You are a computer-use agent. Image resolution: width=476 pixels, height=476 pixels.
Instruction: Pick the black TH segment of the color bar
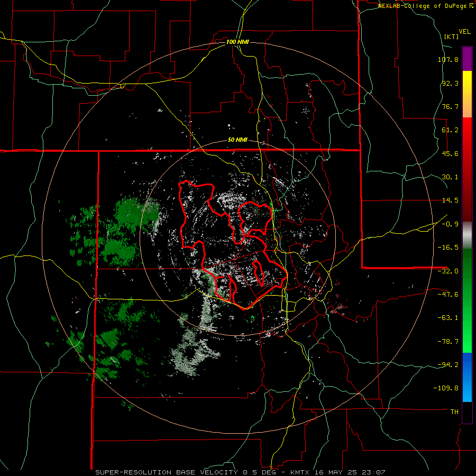coord(467,412)
